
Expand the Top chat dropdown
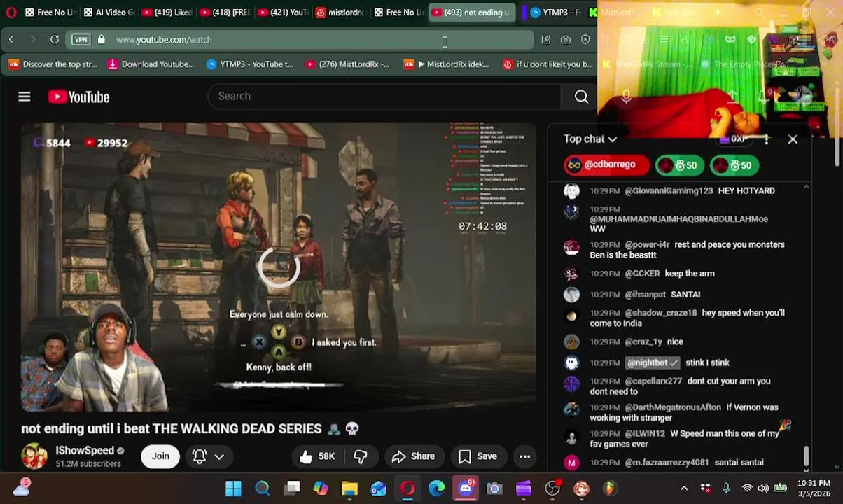590,139
